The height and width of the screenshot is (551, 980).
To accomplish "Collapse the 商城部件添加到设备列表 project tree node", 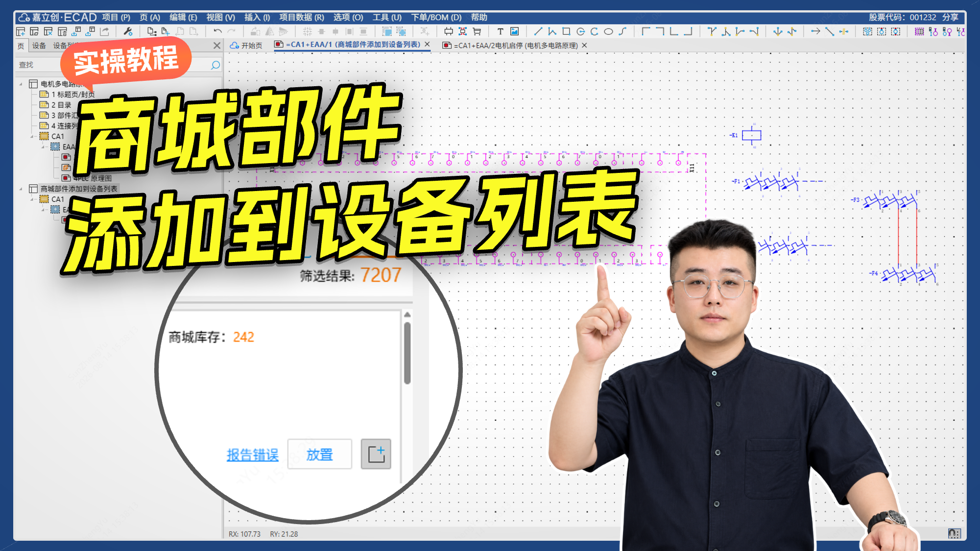I will pos(21,189).
